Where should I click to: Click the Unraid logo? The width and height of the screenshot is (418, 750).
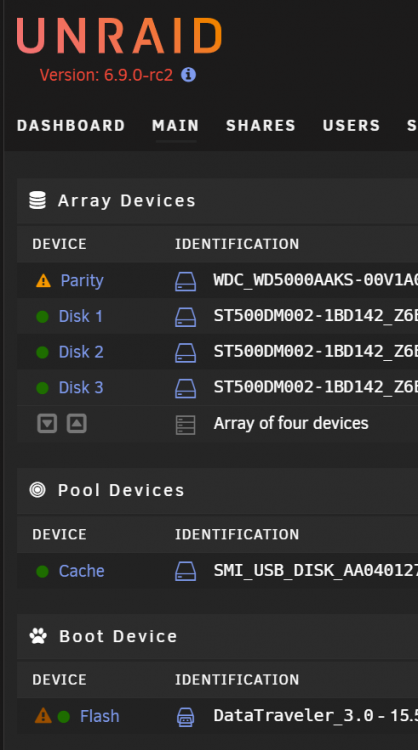pos(120,36)
